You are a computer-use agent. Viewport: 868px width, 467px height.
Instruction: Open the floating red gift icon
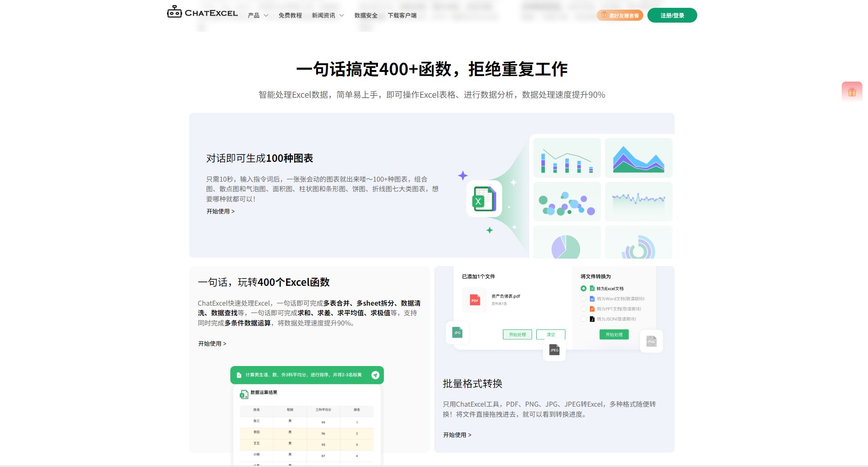[x=851, y=92]
